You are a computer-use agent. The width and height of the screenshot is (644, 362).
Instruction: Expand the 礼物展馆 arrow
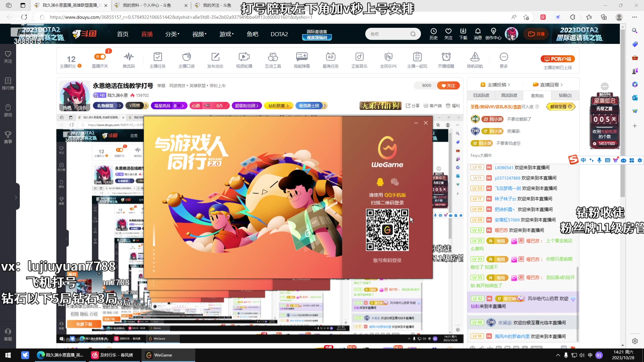(x=120, y=106)
